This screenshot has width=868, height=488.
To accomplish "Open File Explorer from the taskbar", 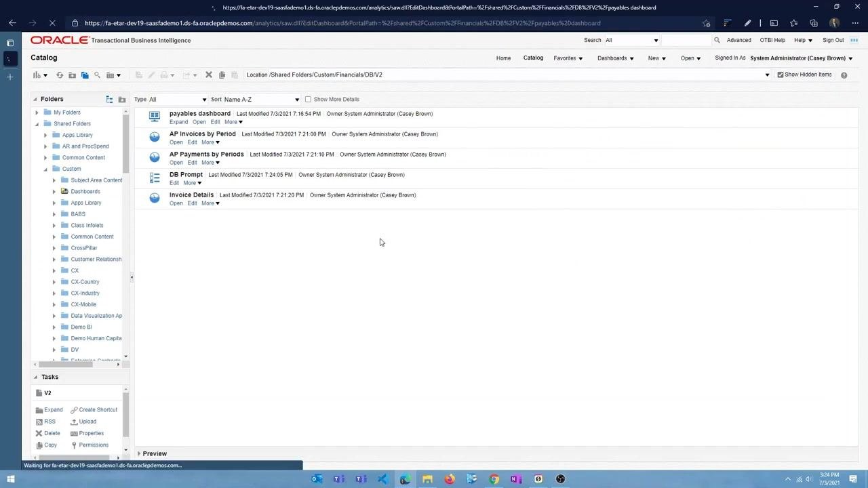I will pos(427,479).
